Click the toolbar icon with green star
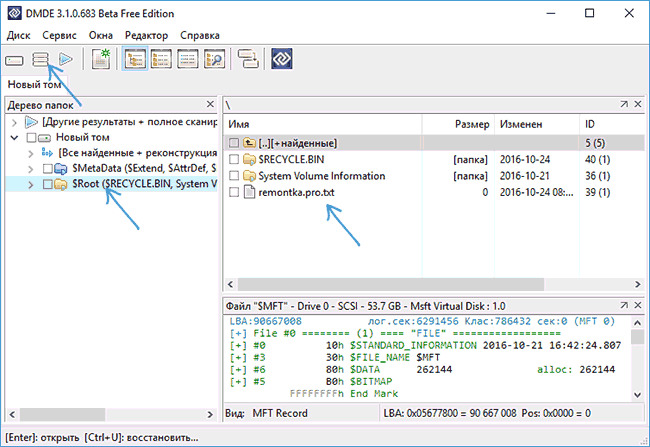Viewport: 650px width, 447px height. coord(100,60)
